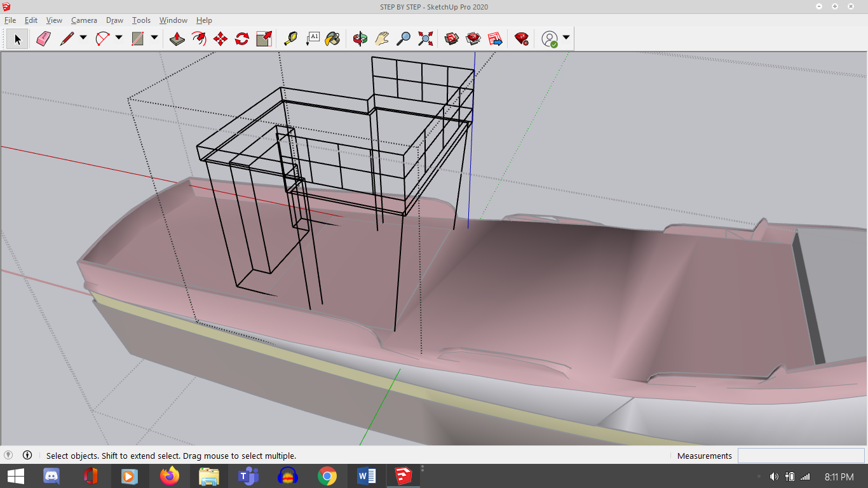Expand the Line tool dropdown arrow
This screenshot has height=488, width=868.
pyautogui.click(x=83, y=38)
